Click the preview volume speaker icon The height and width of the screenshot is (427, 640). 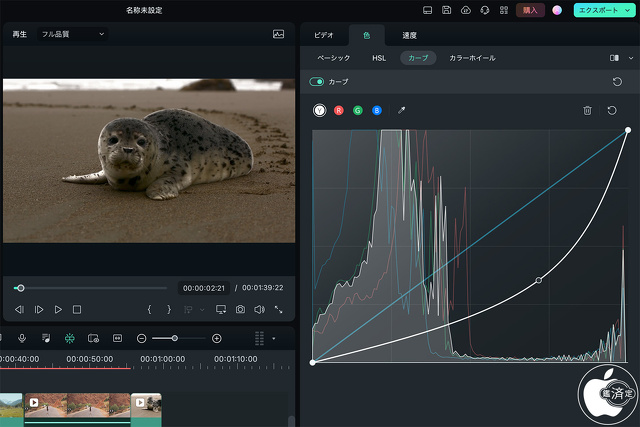coord(259,310)
